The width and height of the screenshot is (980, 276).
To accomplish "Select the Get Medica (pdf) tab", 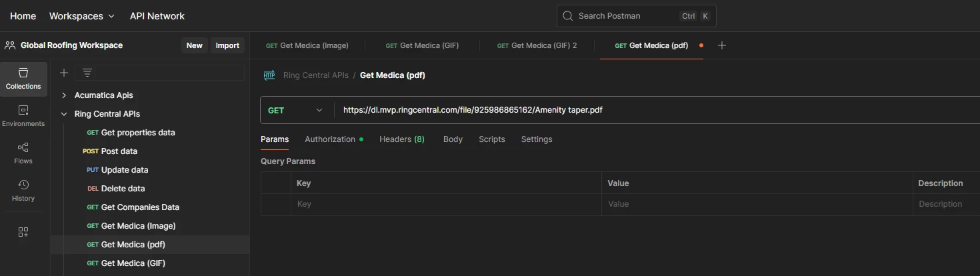I will click(x=651, y=45).
